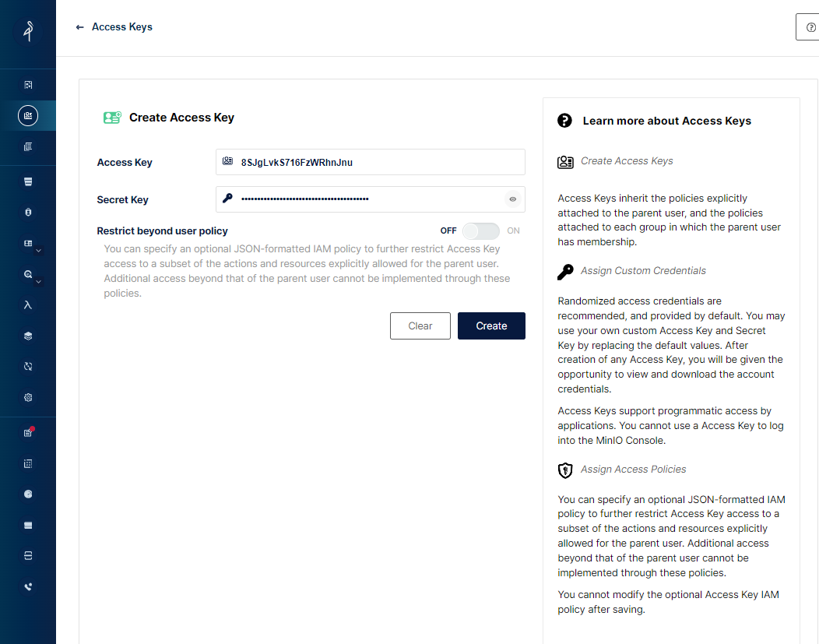Image resolution: width=819 pixels, height=644 pixels.
Task: Open Object Browser in the sidebar
Action: coord(28,84)
